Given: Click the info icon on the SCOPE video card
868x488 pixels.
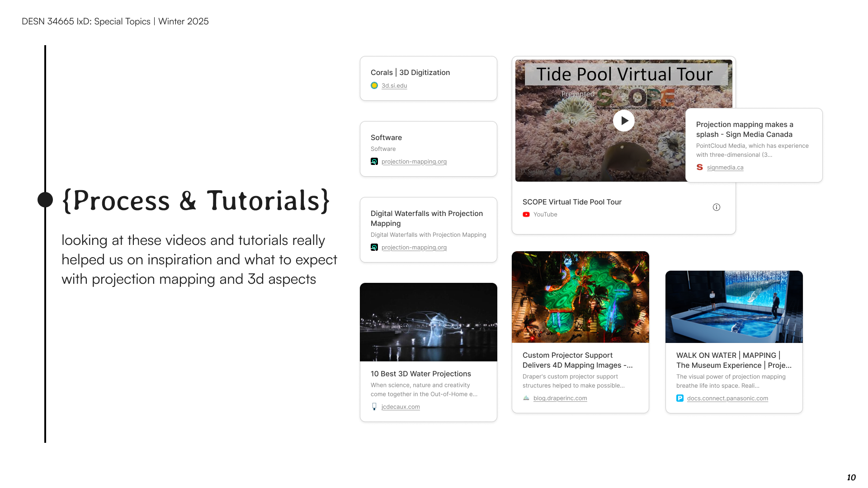Looking at the screenshot, I should click(717, 207).
